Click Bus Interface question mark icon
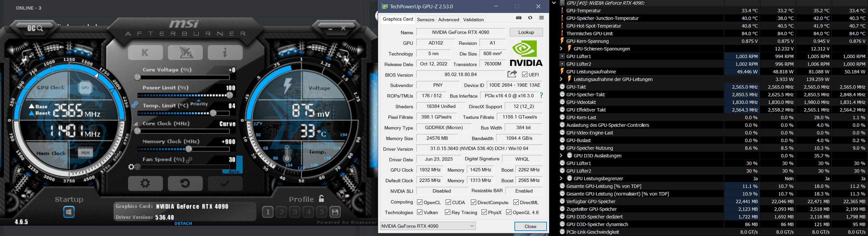 pyautogui.click(x=541, y=96)
